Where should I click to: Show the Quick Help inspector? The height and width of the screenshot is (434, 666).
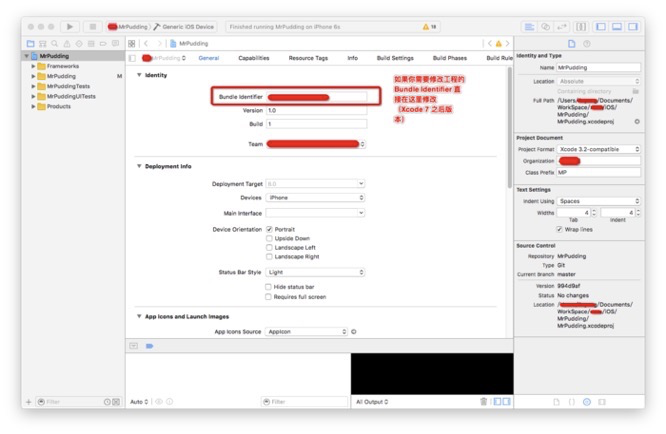[x=587, y=43]
